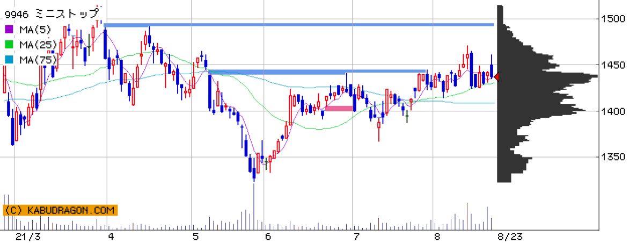Click the red current price arrow marker
644x243 pixels.
tap(497, 77)
